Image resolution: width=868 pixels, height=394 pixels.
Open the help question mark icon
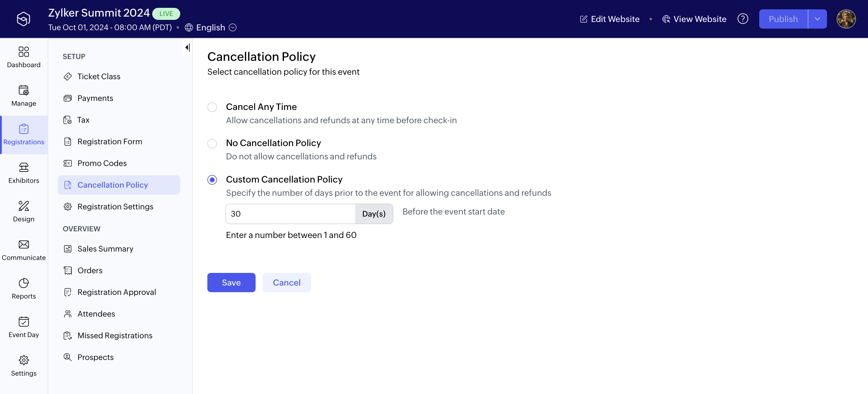pyautogui.click(x=743, y=19)
